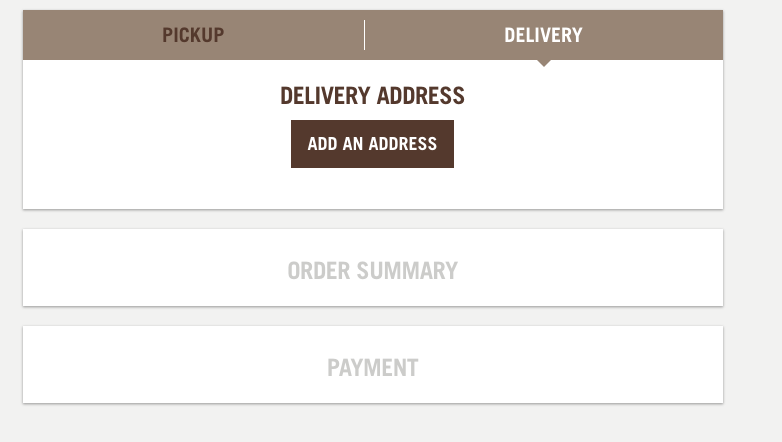Click the ADD AN ADDRESS button
782x442 pixels.
click(x=373, y=144)
